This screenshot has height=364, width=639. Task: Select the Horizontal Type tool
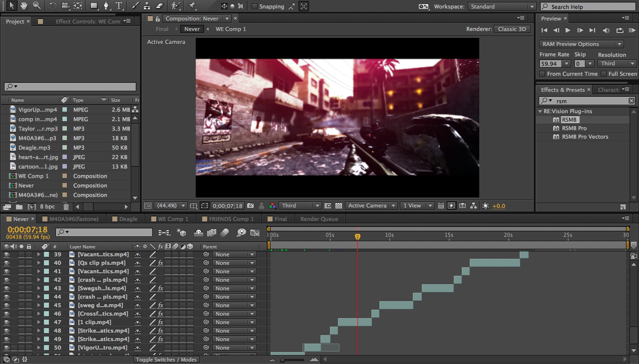pyautogui.click(x=119, y=6)
